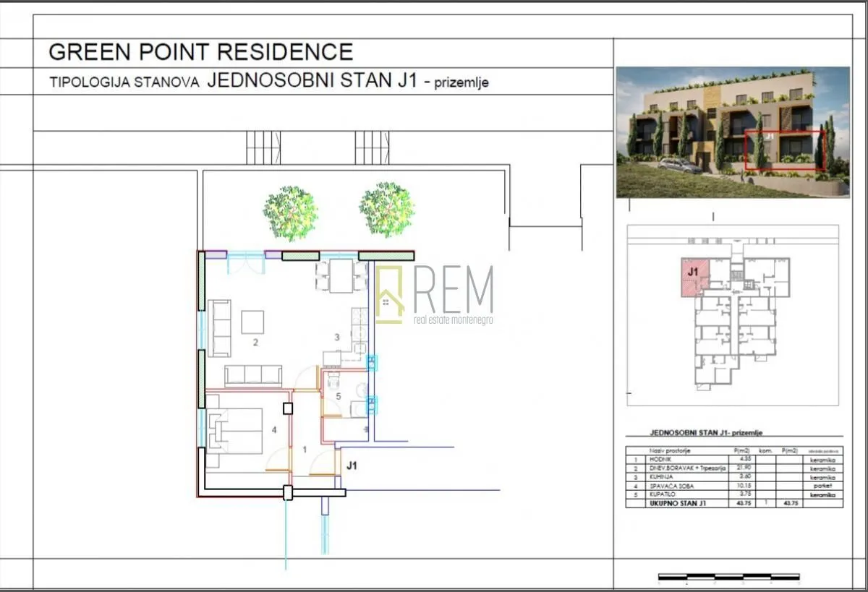Image resolution: width=868 pixels, height=592 pixels.
Task: Open the building exterior render image
Action: 733,132
